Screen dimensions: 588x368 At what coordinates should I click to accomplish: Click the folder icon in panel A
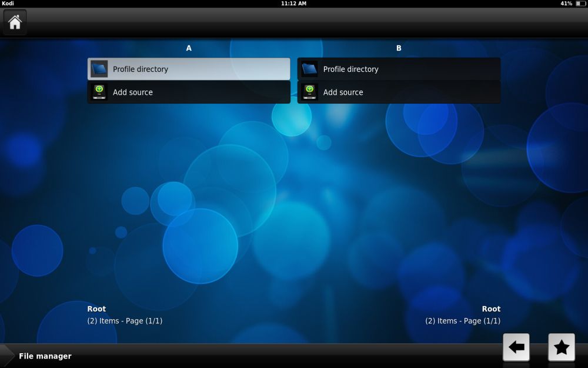click(99, 69)
